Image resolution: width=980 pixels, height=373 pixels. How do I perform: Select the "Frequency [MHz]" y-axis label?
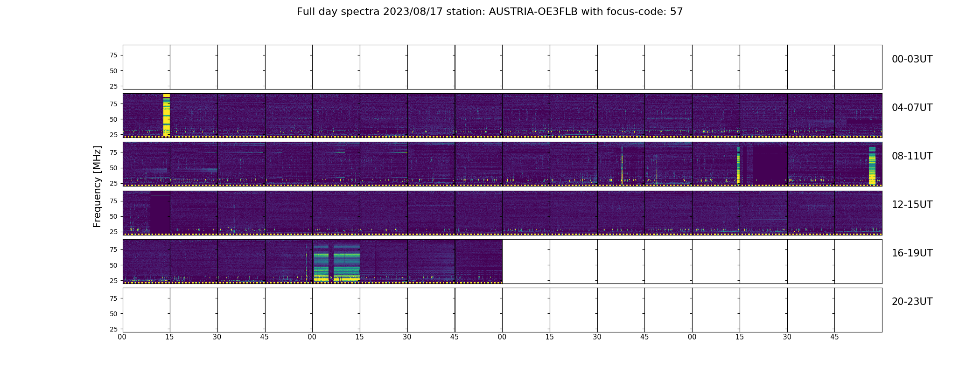pos(97,186)
